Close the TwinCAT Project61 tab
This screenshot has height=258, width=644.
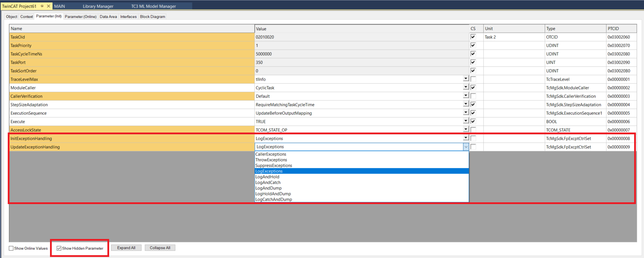(49, 6)
